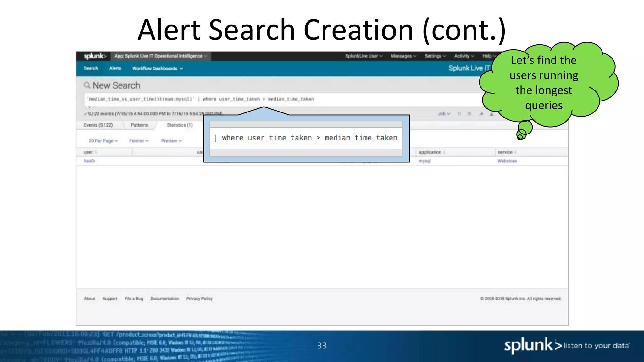Image resolution: width=644 pixels, height=362 pixels.
Task: Click the hax0r user value
Action: [x=89, y=161]
